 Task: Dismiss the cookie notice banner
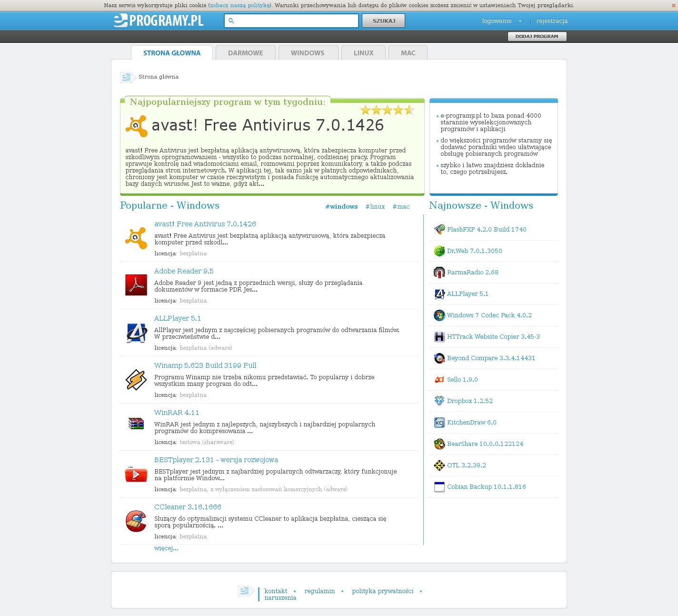coord(673,6)
